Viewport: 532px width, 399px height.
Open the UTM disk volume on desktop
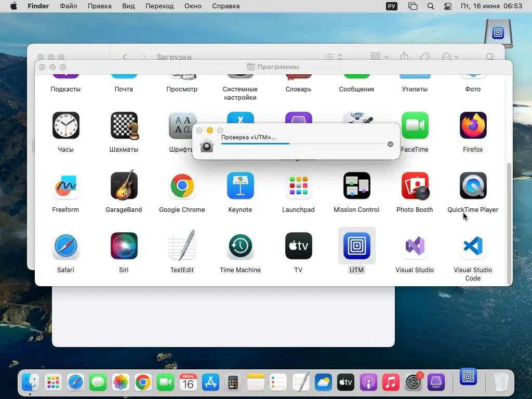[x=498, y=33]
